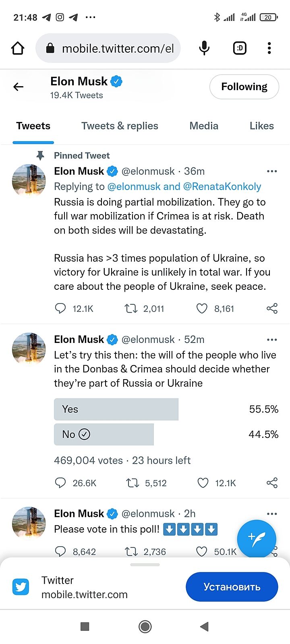
Task: Compose a new tweet with floating button
Action: pyautogui.click(x=257, y=539)
